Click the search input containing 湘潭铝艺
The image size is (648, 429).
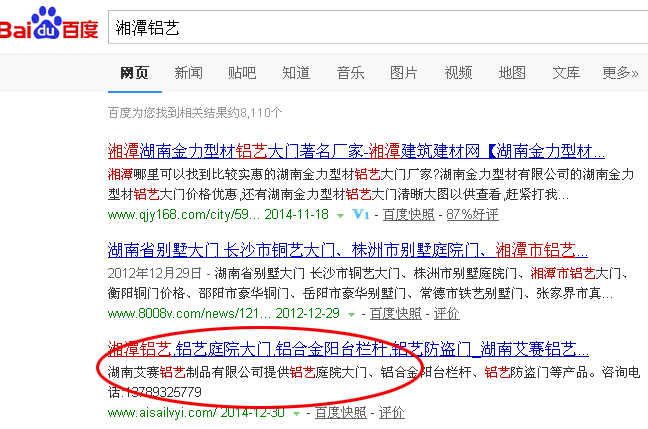pyautogui.click(x=378, y=28)
